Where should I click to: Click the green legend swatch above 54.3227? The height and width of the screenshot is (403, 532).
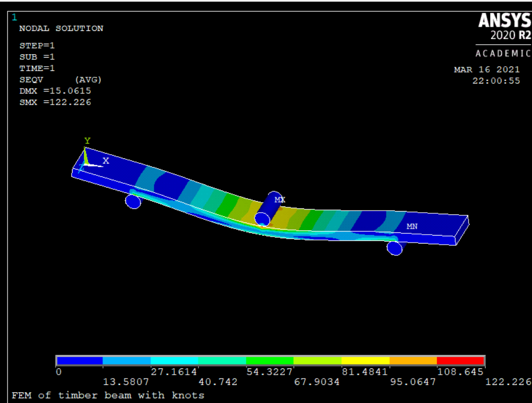(x=269, y=361)
